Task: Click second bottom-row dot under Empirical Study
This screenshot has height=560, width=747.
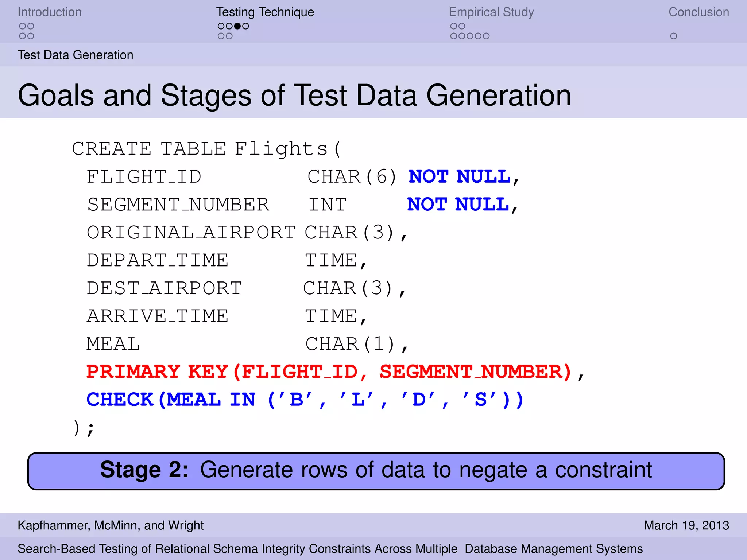Action: (x=462, y=36)
